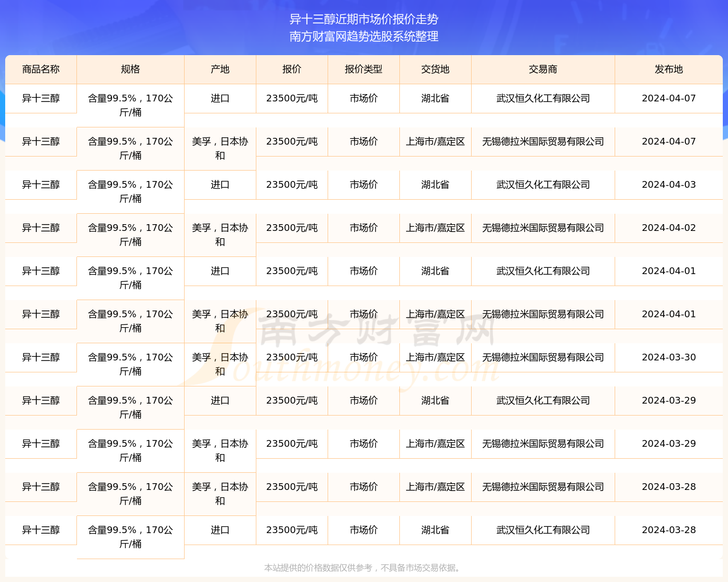Click 市场价 in the 2024-04-02 row
This screenshot has height=582, width=728.
363,228
